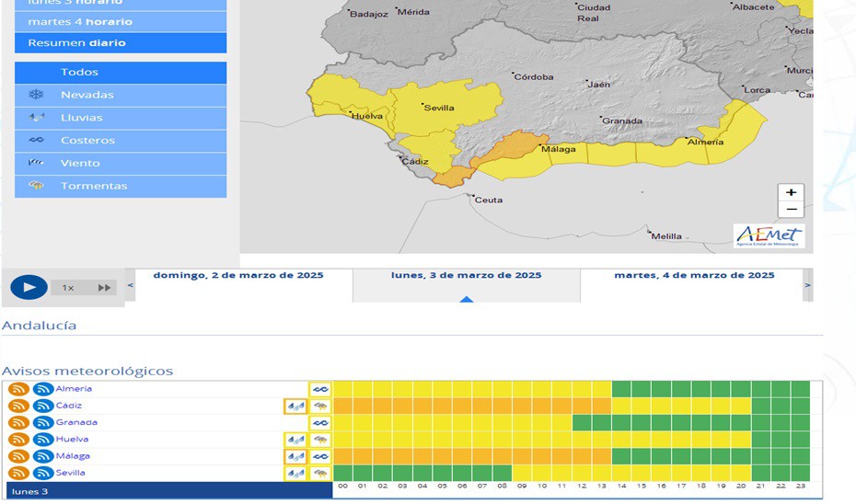Click the storm warning icon in Sevilla row
Screen dimensions: 856x504
(x=320, y=473)
